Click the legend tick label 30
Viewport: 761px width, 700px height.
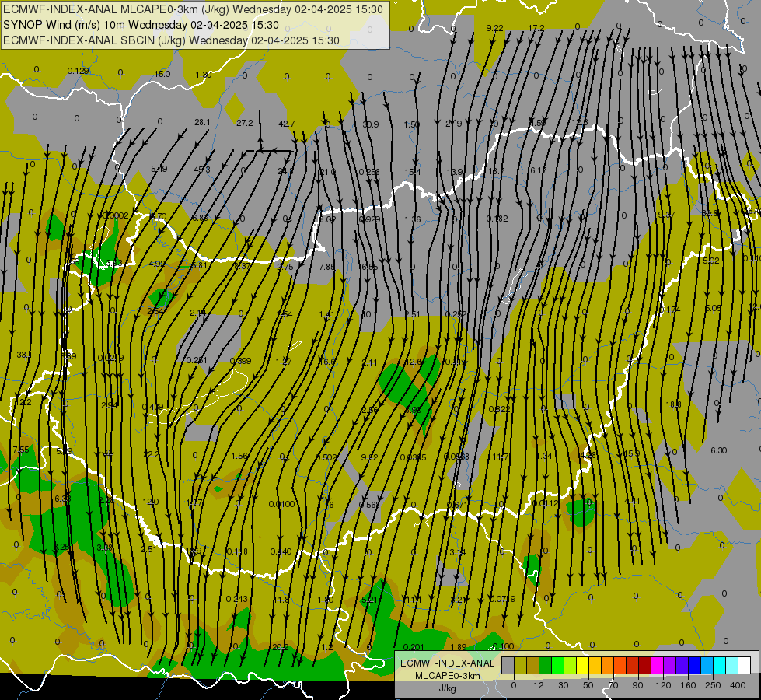coord(563,685)
